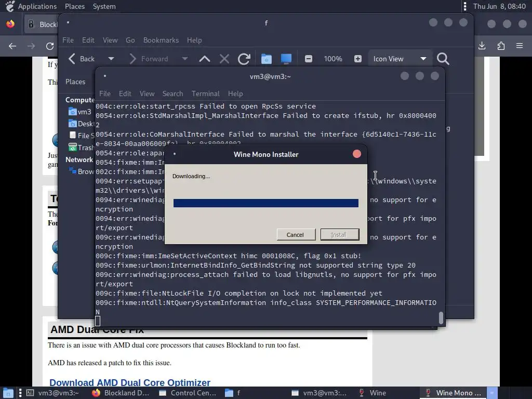The height and width of the screenshot is (399, 532).
Task: Click the Places sidebar header
Action: click(x=75, y=82)
